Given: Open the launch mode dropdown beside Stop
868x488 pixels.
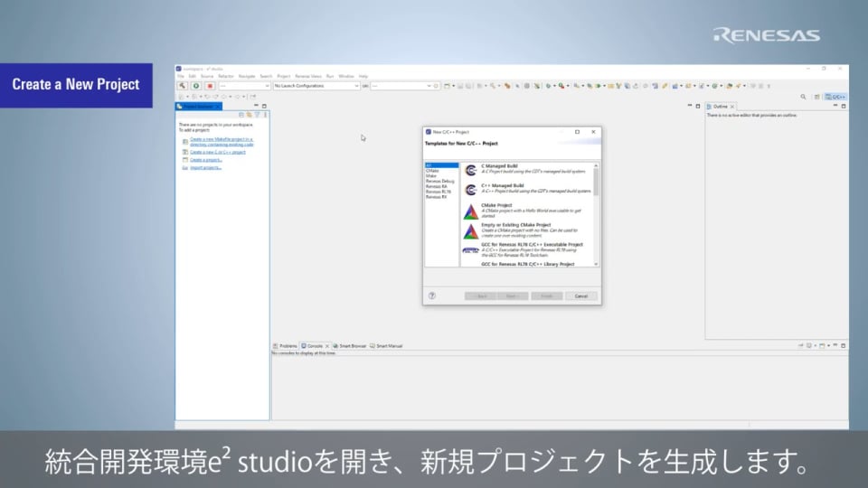Looking at the screenshot, I should click(x=244, y=86).
